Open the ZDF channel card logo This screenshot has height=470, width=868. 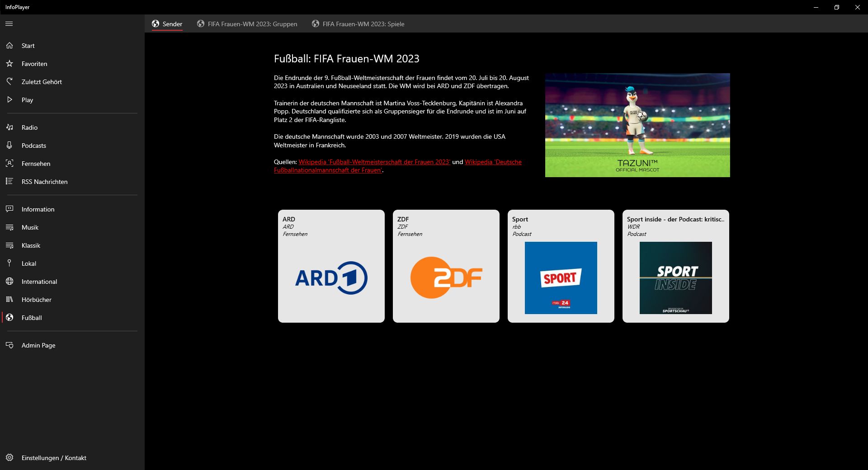[446, 277]
